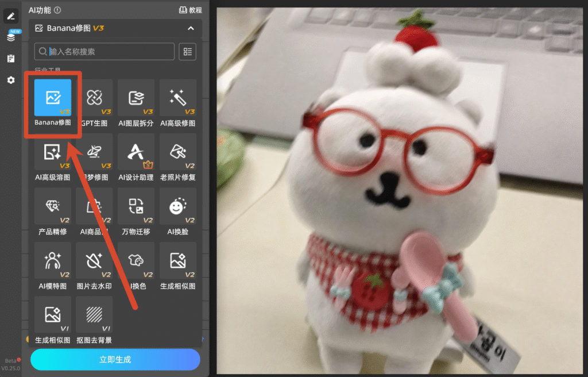
Task: Select the AI高级修图 magic wand tool
Action: 178,98
